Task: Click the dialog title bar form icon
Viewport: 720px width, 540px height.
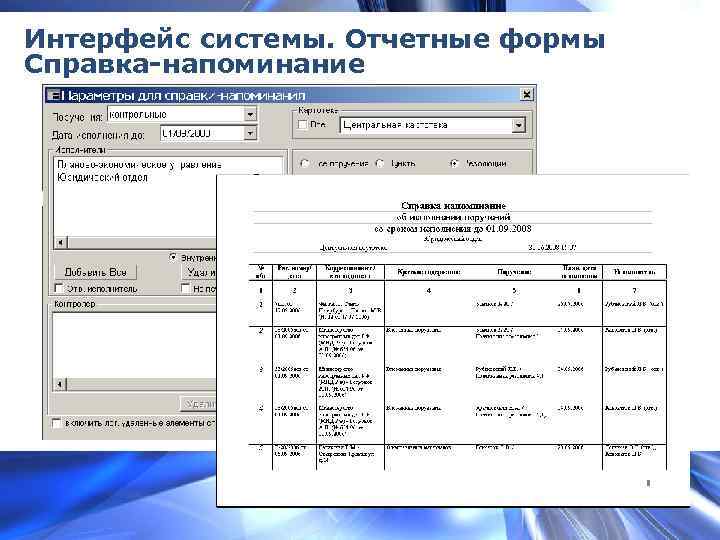Action: click(x=53, y=95)
